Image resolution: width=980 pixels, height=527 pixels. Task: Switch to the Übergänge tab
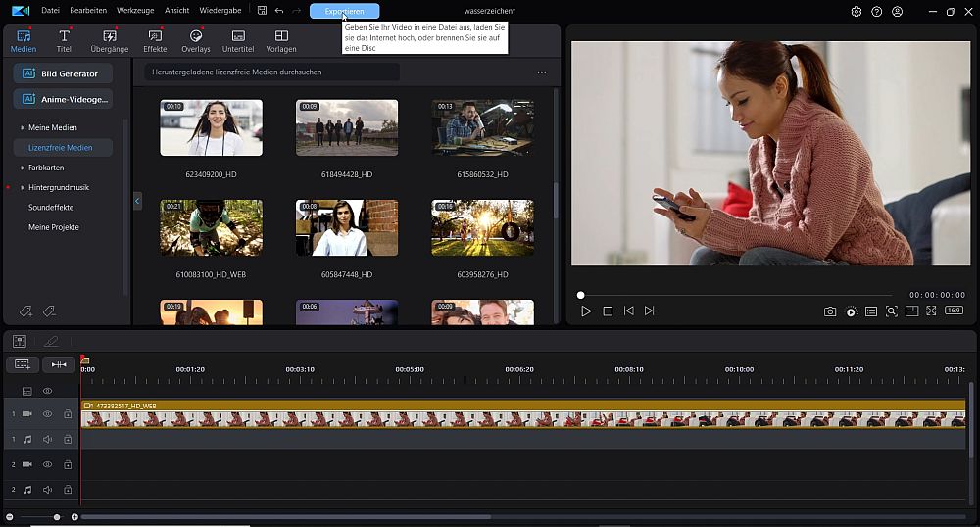[x=110, y=41]
